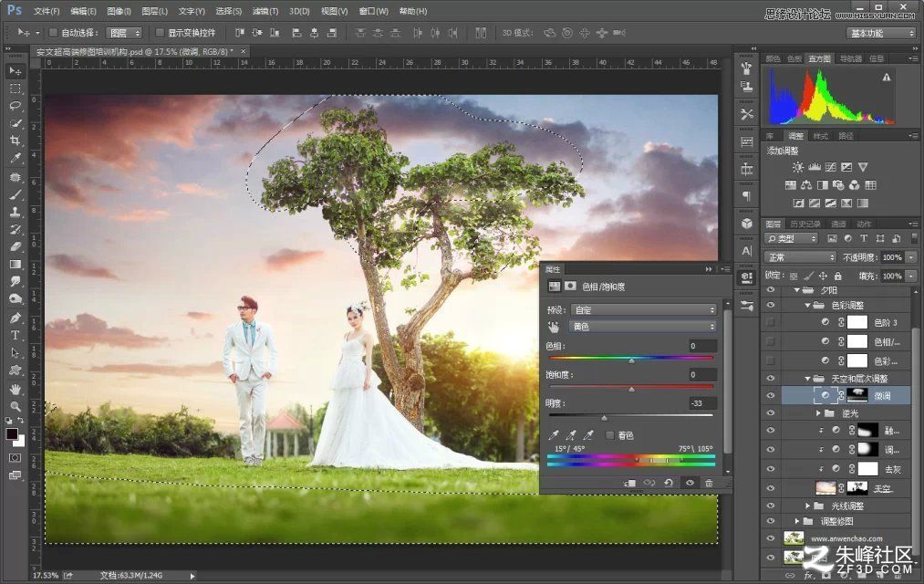Click the 明度 lightness slider handle
924x584 pixels.
pos(604,418)
